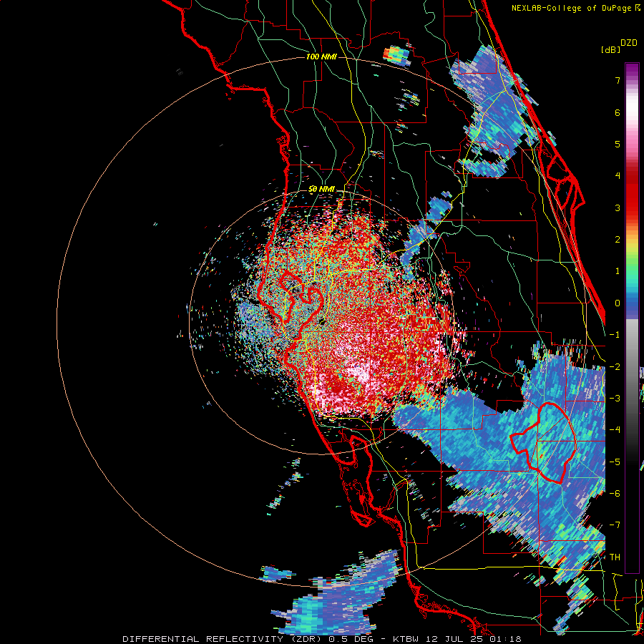
Task: Click the NEXLAB-College of DuPage watermark text
Action: (575, 8)
